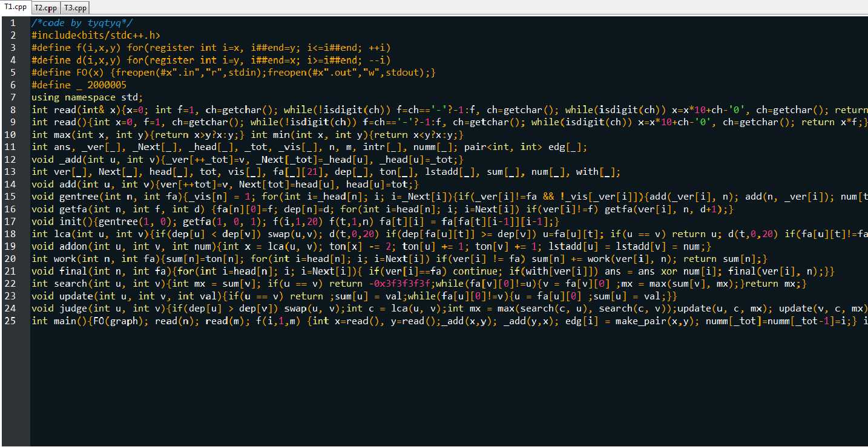
Task: Open the T2.cpp tab
Action: pyautogui.click(x=45, y=8)
